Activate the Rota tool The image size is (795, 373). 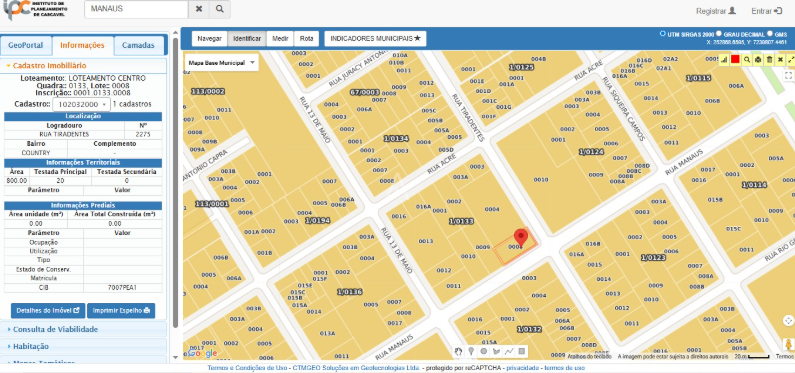click(x=306, y=39)
